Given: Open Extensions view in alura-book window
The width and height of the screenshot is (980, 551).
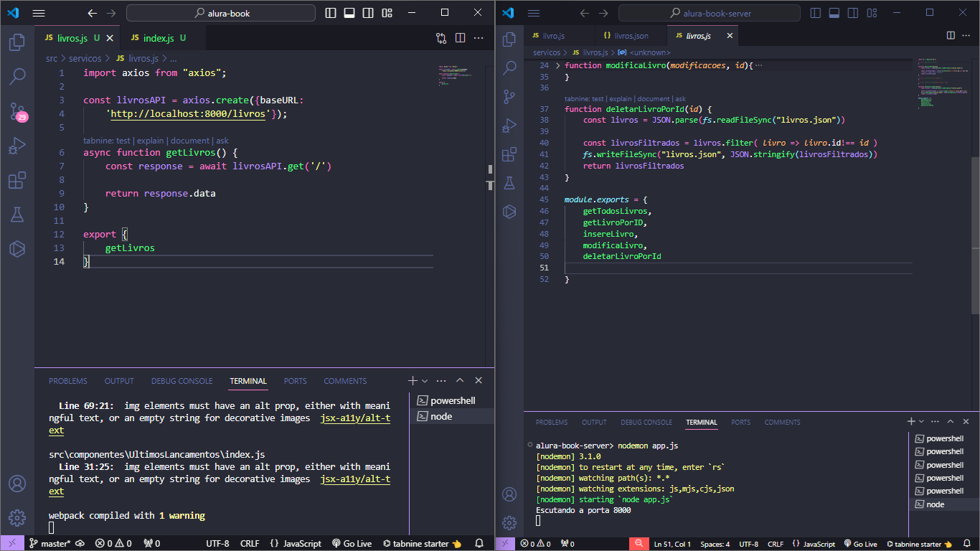Looking at the screenshot, I should point(17,180).
